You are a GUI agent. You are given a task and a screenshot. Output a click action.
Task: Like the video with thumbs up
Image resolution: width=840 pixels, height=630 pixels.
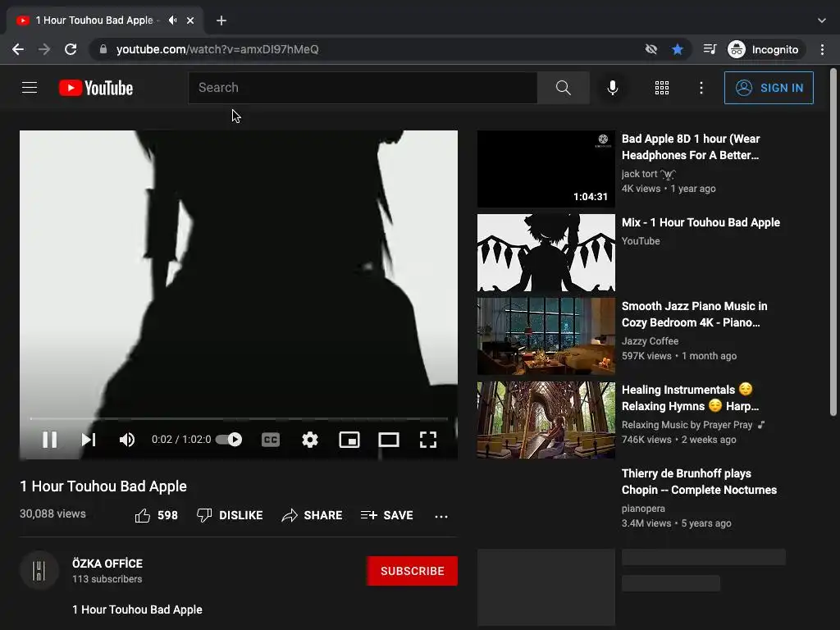[156, 515]
